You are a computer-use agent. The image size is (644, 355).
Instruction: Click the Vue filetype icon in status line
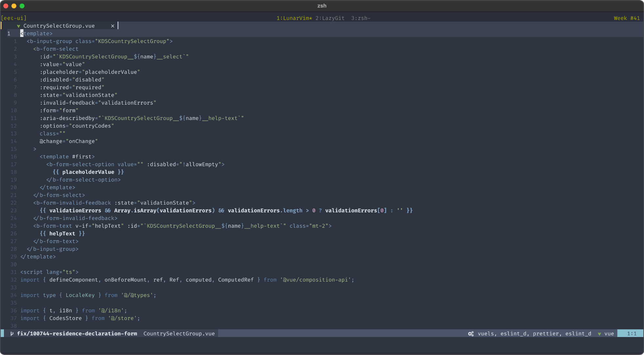[599, 334]
